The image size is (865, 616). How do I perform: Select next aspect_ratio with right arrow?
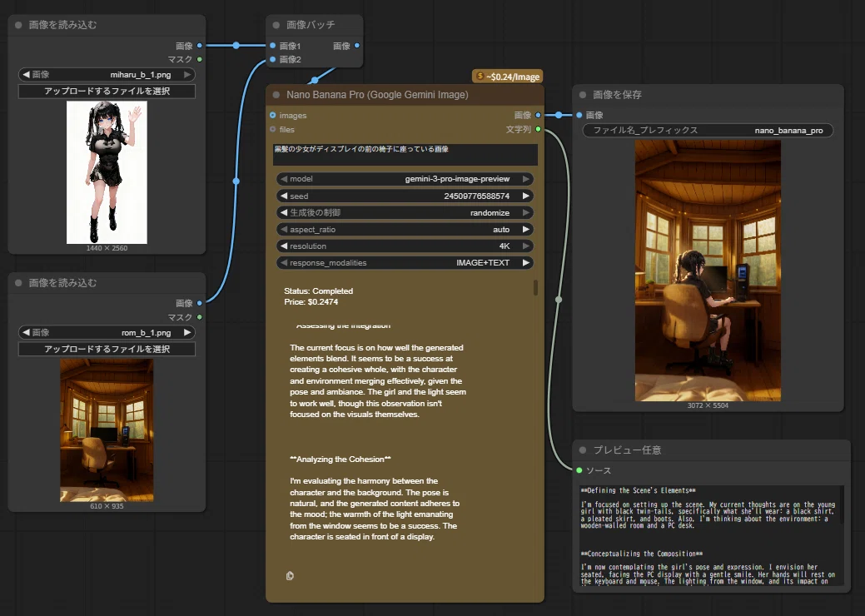525,230
